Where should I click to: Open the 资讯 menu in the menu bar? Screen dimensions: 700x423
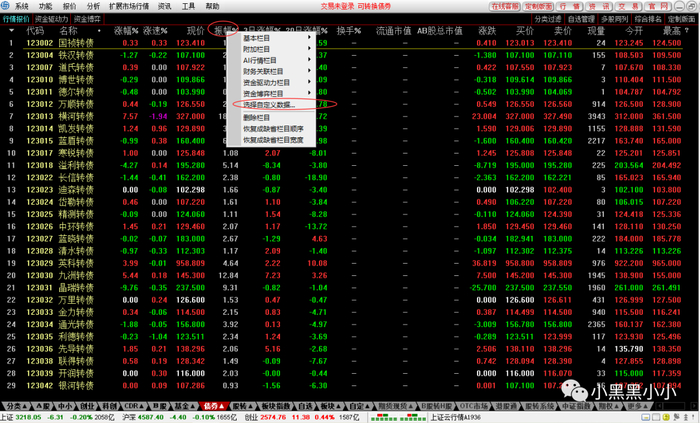[165, 6]
